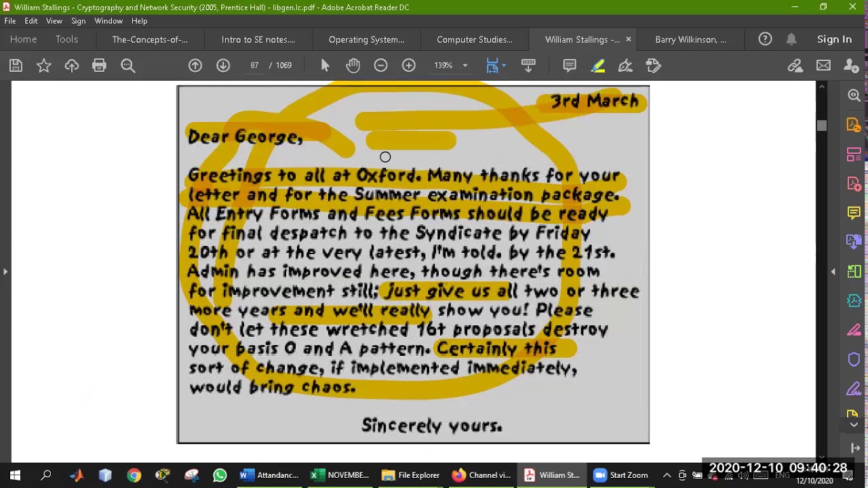Open the notifications bell
The width and height of the screenshot is (868, 488).
791,39
